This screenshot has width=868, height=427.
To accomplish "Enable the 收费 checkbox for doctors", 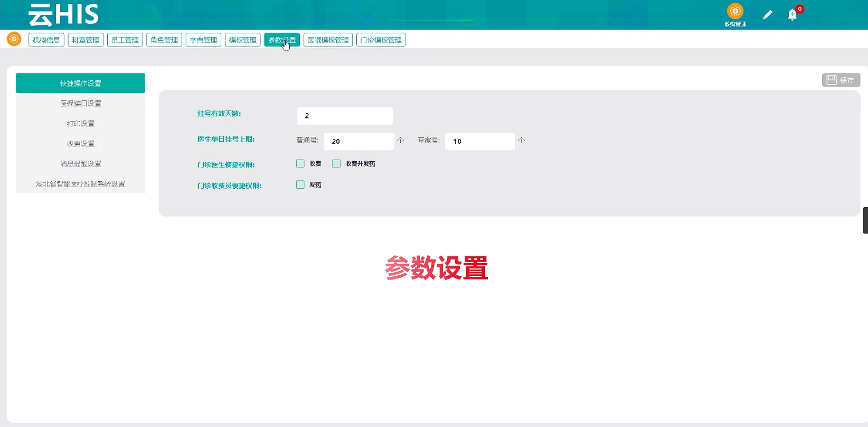I will (300, 163).
